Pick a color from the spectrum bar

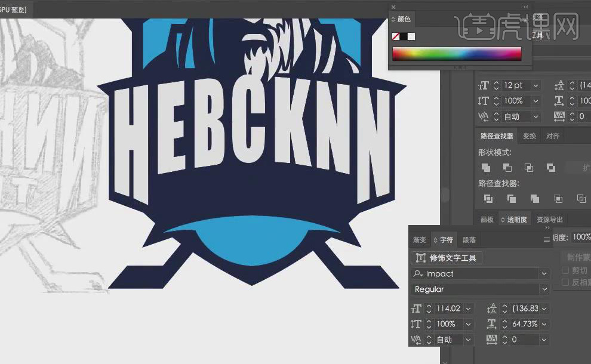(x=457, y=54)
